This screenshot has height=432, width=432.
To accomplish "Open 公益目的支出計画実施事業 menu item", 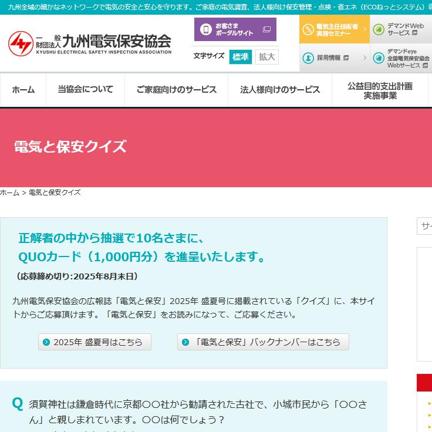I will click(380, 91).
